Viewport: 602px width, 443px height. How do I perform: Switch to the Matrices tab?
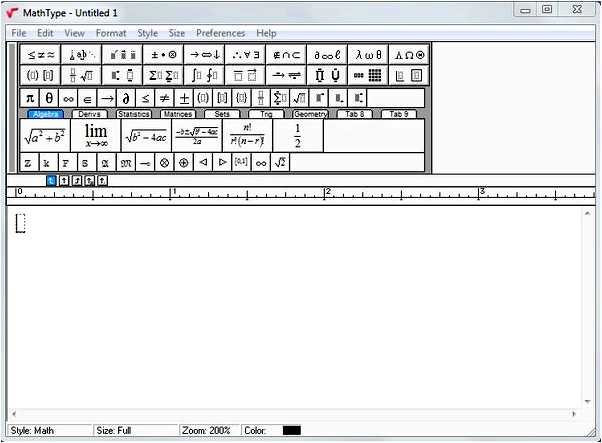point(178,114)
